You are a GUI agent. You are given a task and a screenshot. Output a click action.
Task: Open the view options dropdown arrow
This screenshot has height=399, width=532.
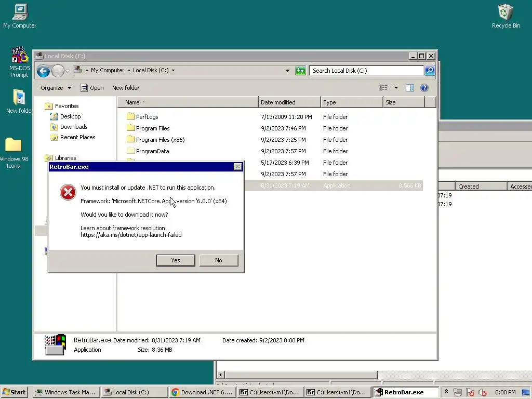[396, 88]
